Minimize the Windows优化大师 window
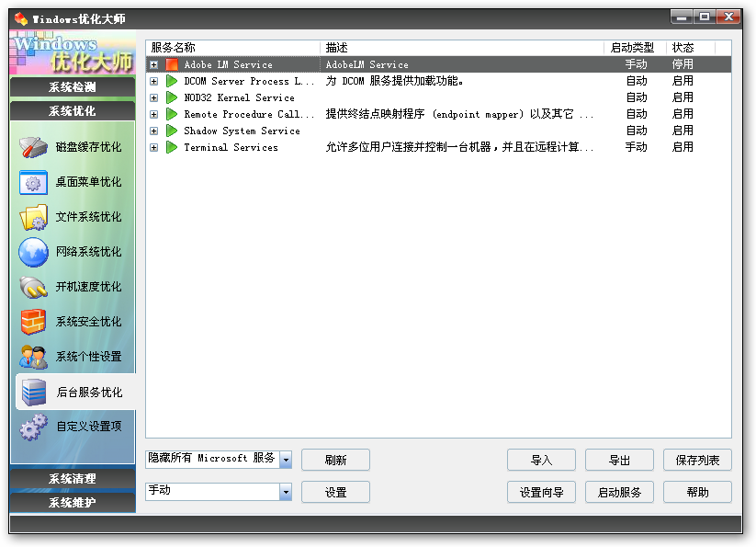Screen dimensions: 756x547 [x=682, y=17]
